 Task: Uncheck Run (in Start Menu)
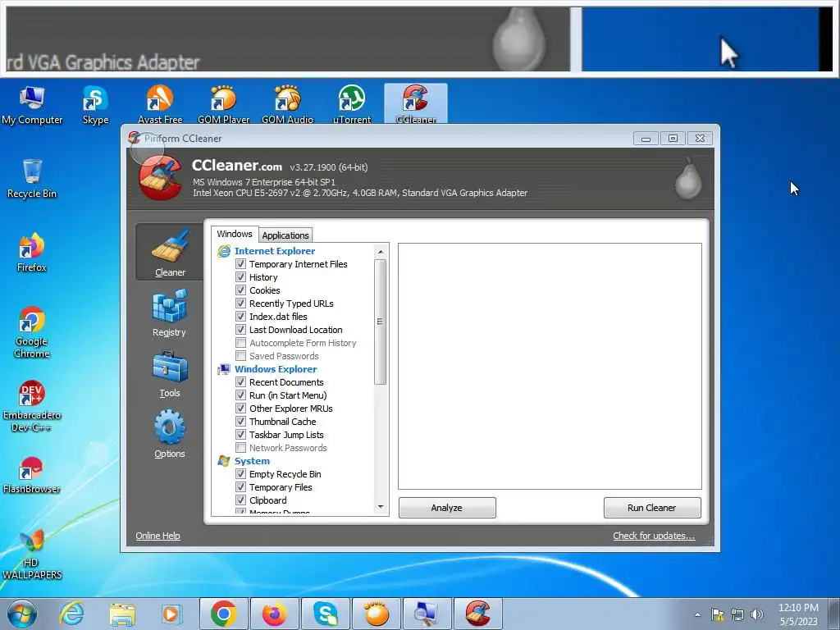tap(241, 395)
